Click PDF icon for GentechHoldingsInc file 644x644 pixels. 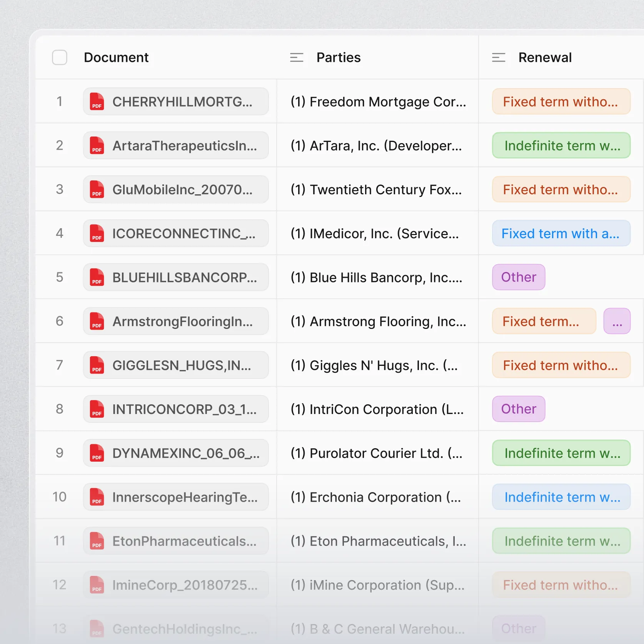coord(97,628)
